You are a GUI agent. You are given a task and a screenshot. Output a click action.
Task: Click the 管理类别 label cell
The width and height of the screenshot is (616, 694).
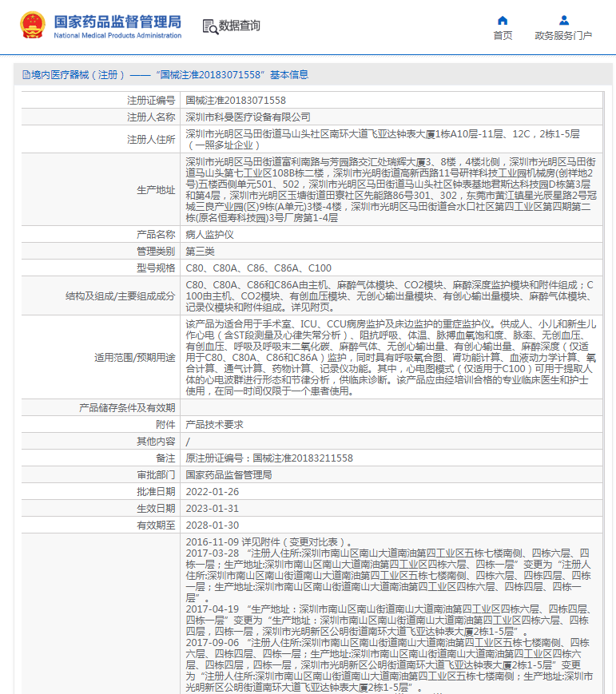(x=101, y=252)
